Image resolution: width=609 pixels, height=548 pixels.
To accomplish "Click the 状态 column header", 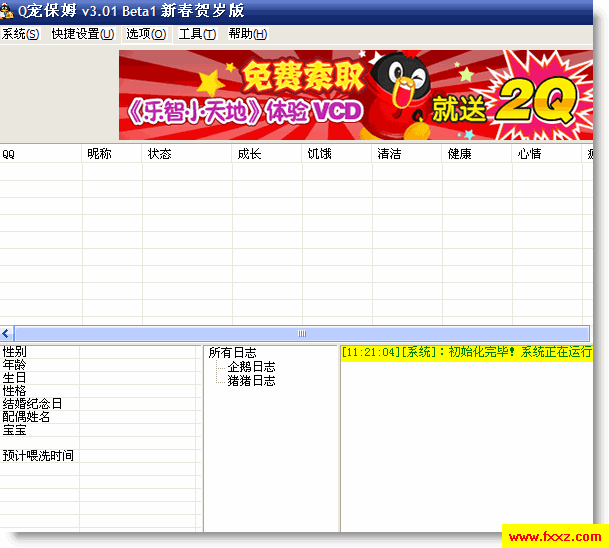I will tap(187, 154).
